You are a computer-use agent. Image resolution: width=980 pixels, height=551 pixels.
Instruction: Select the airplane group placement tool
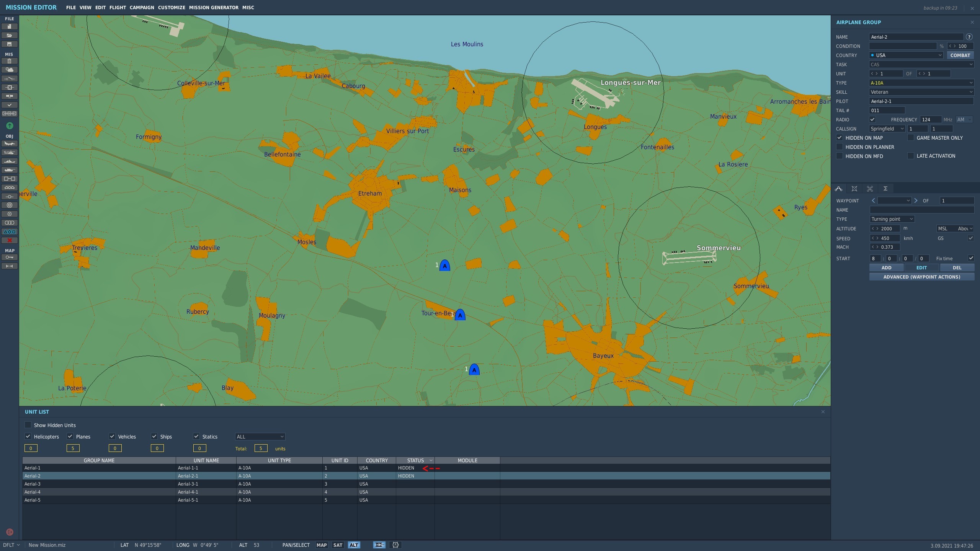click(10, 143)
